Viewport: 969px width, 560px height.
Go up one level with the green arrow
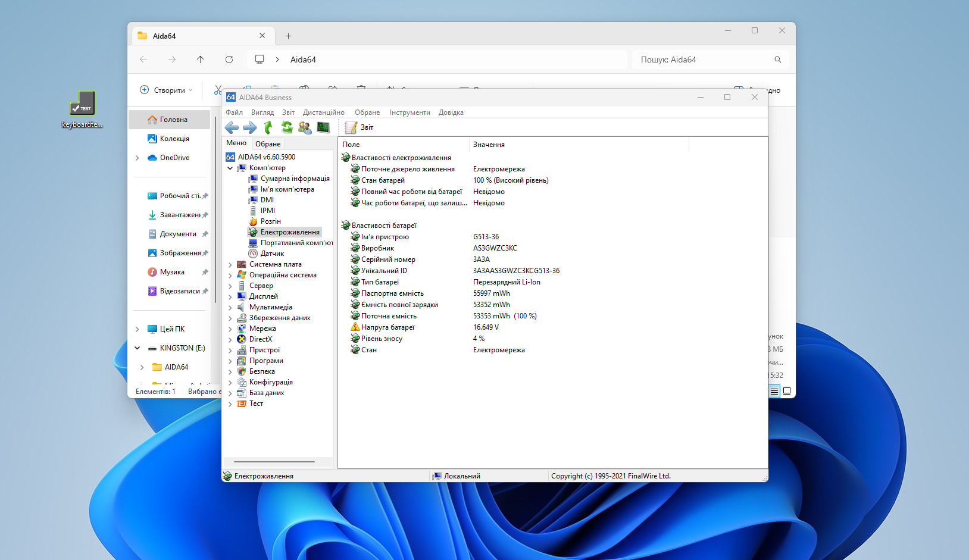pos(268,127)
